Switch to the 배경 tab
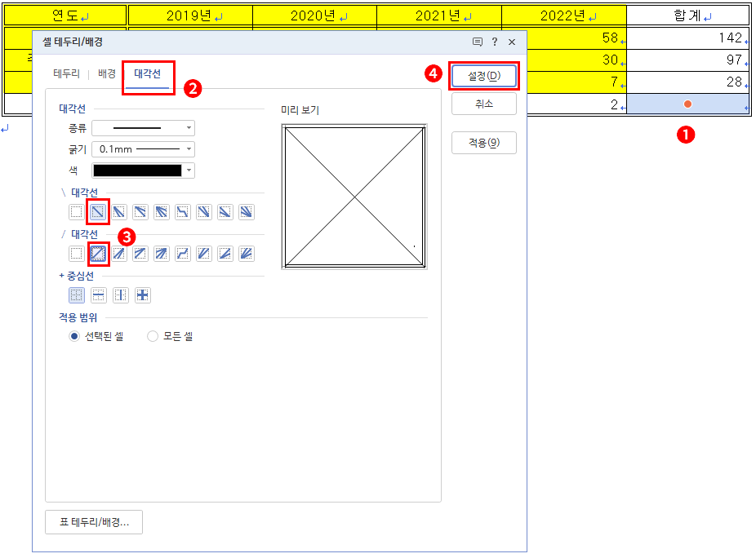This screenshot has width=756, height=558. click(107, 73)
